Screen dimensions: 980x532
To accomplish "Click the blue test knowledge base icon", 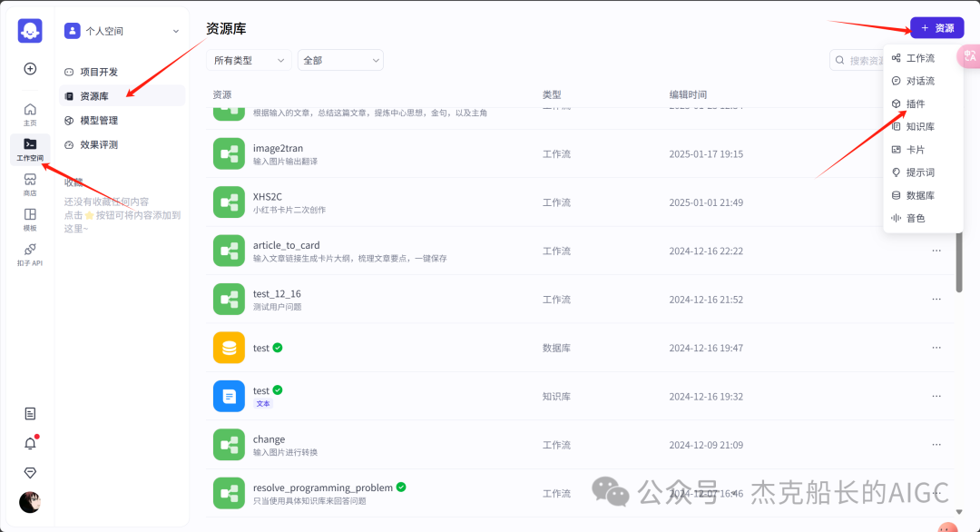I will point(229,397).
